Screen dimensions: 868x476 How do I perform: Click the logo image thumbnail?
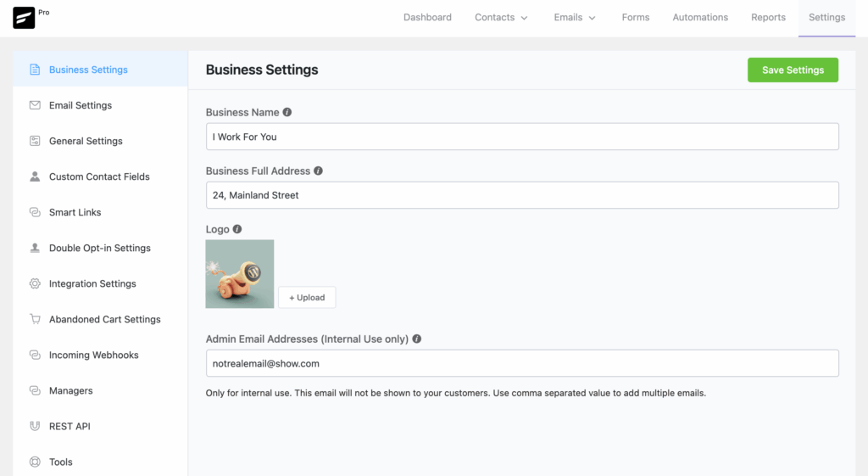coord(240,274)
